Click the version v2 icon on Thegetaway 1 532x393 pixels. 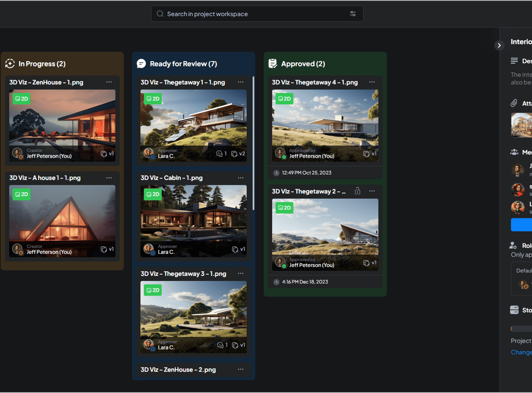(235, 154)
